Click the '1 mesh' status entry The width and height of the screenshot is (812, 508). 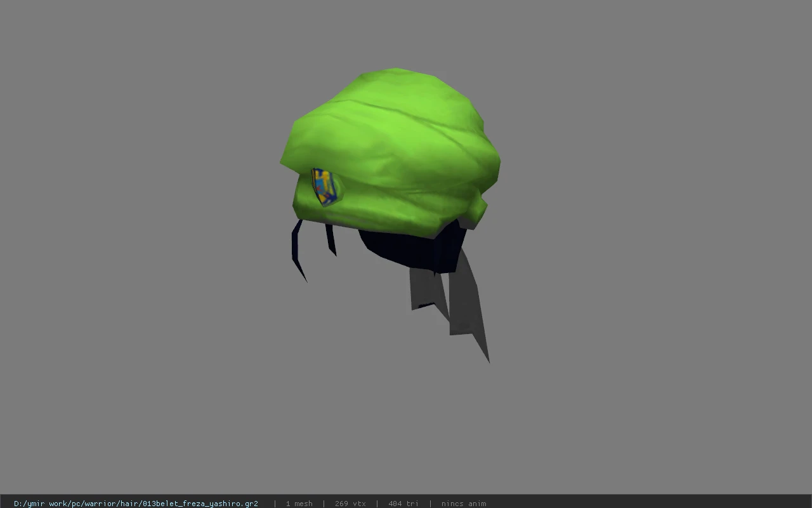[x=299, y=504]
